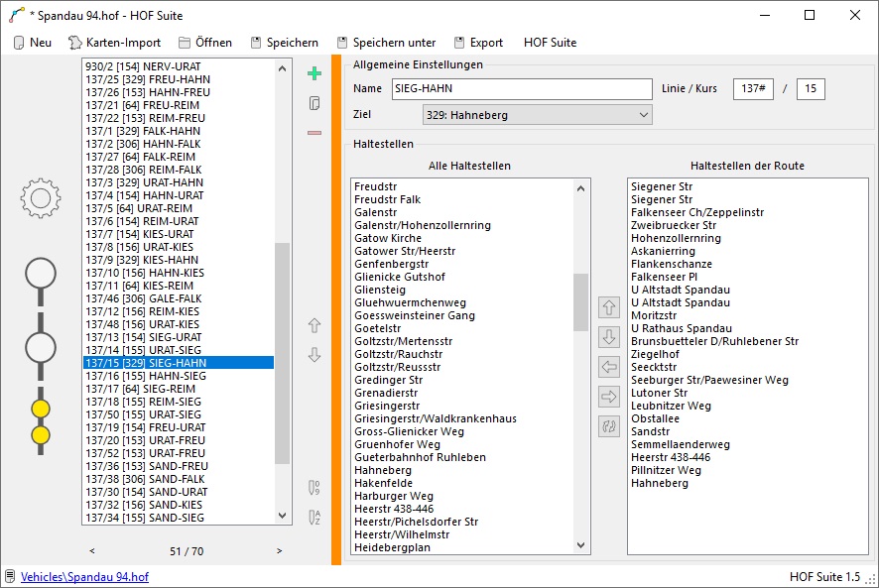Viewport: 879px width, 588px height.
Task: Click the green plus add-route icon
Action: pyautogui.click(x=314, y=73)
